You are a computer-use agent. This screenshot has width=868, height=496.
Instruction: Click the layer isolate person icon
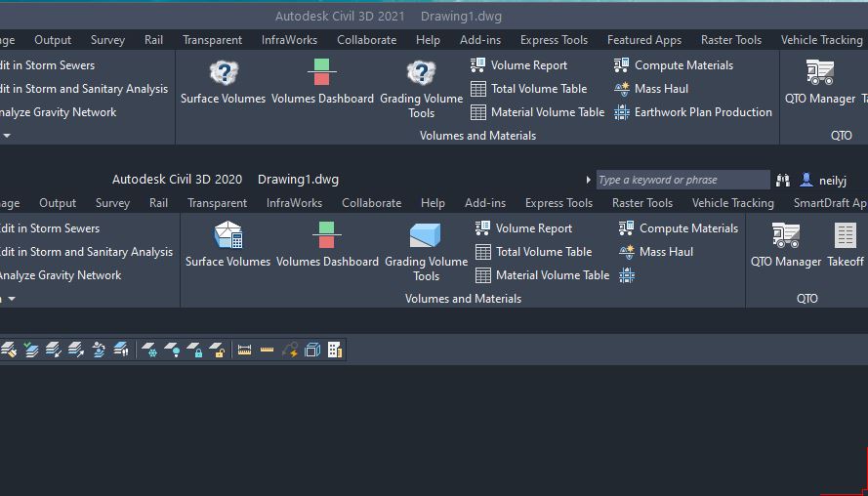coord(99,350)
